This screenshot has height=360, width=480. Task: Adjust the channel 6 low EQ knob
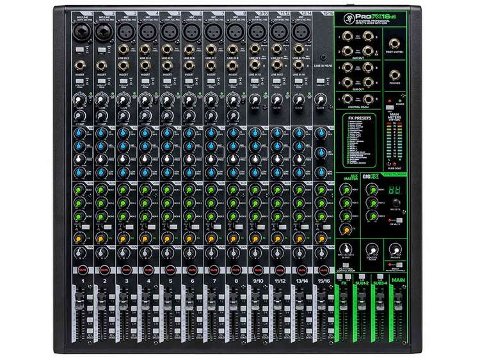tap(189, 172)
